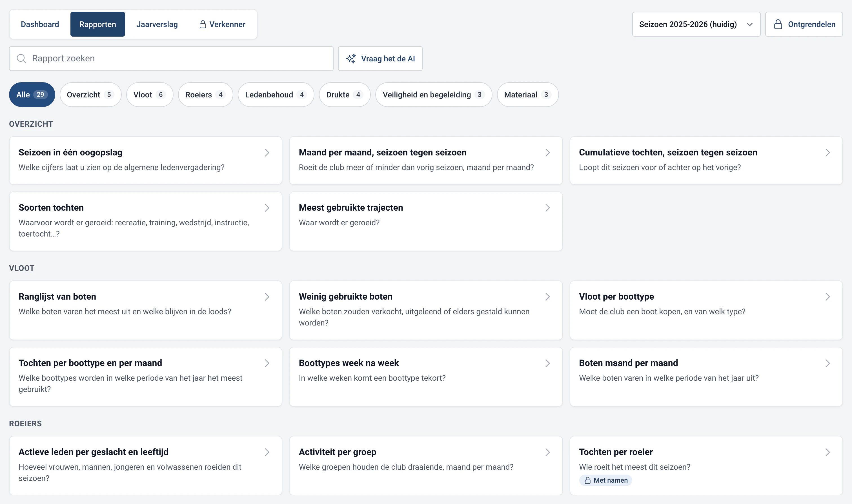Switch to the Dashboard tab
This screenshot has width=852, height=504.
tap(40, 24)
